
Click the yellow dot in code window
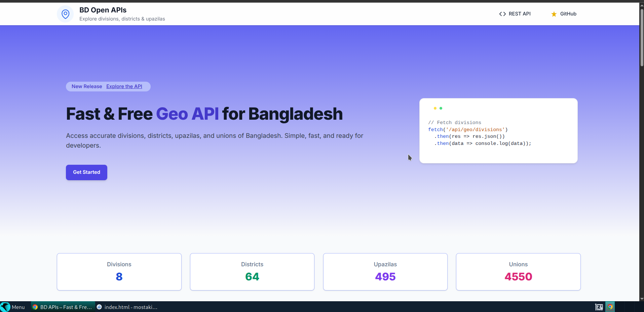pyautogui.click(x=435, y=108)
